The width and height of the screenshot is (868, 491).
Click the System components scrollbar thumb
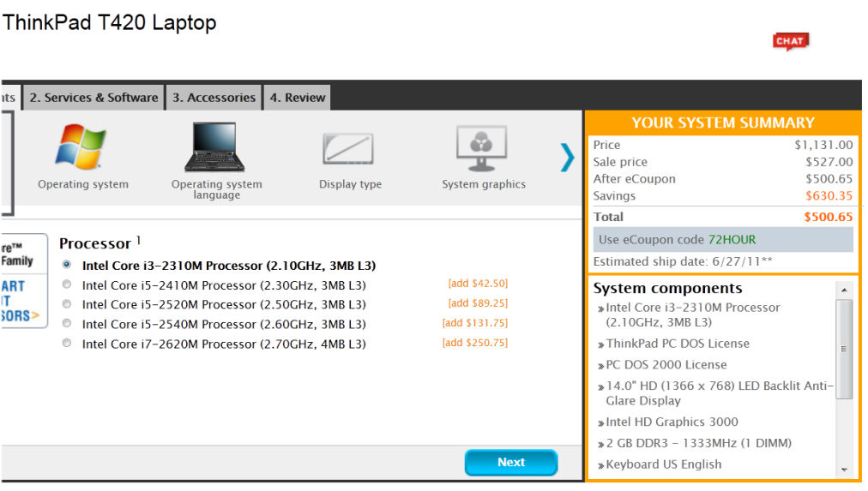coord(844,349)
